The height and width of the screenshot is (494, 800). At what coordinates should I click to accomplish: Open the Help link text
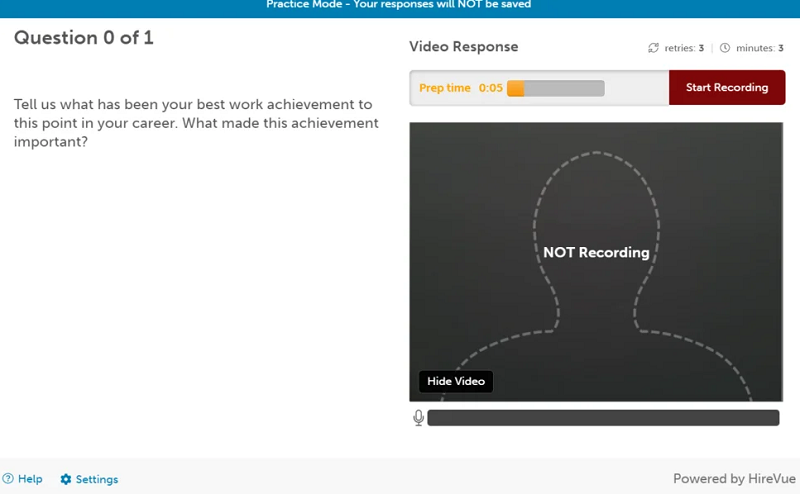pyautogui.click(x=30, y=479)
